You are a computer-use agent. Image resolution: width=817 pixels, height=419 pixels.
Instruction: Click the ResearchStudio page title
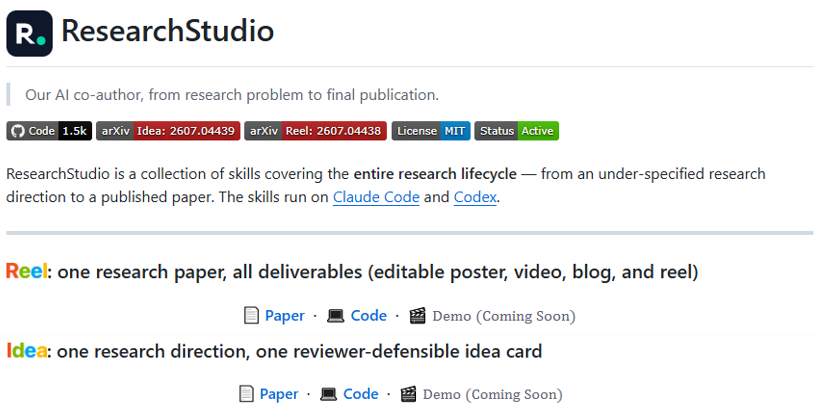coord(168,30)
